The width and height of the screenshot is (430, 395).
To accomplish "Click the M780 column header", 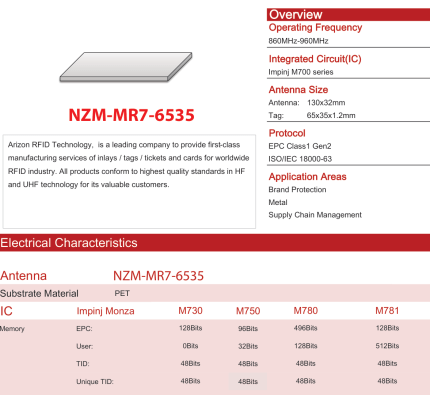I will 306,311.
